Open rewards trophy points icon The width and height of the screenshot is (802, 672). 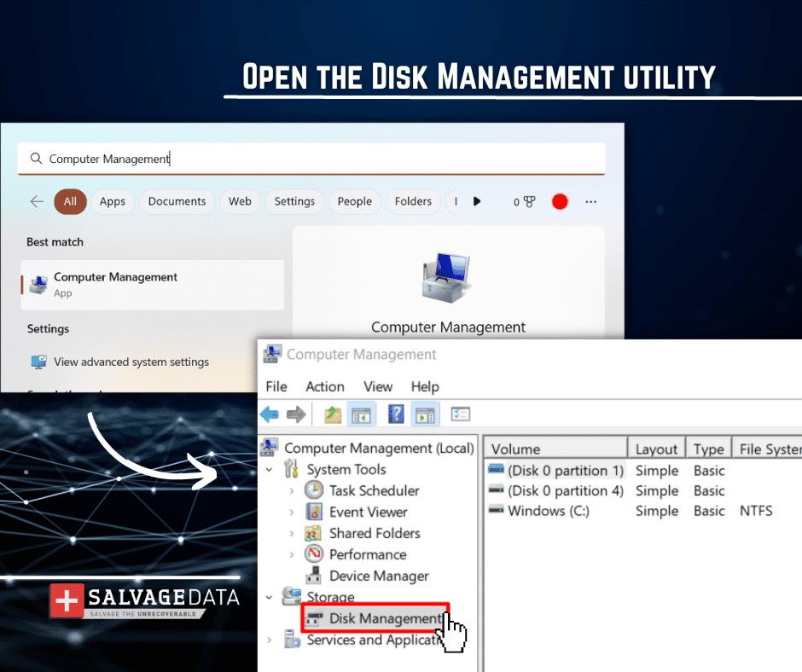tap(524, 202)
